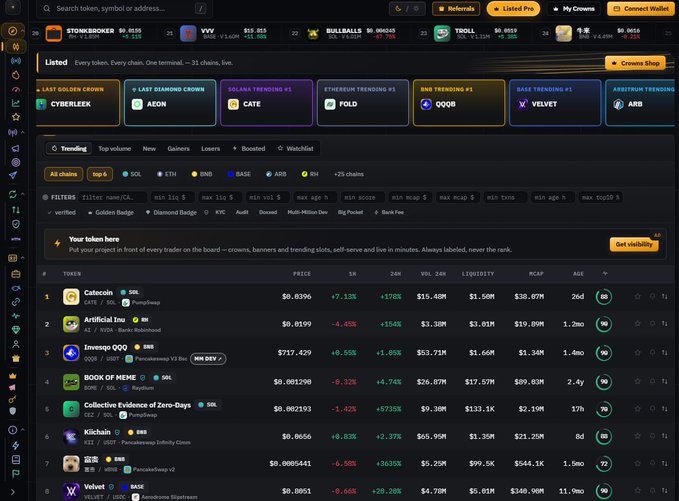Open trade arrows icon on Kiichain row

coord(664,436)
